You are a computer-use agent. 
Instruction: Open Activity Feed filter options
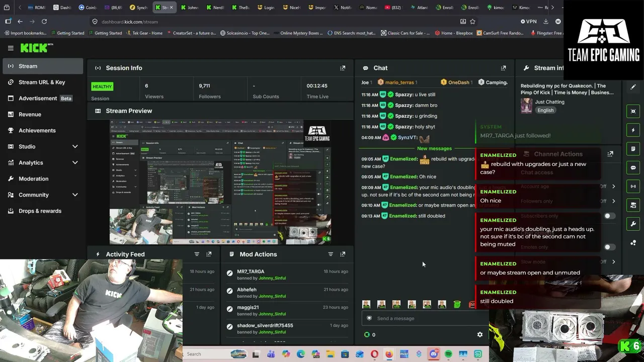click(x=197, y=254)
